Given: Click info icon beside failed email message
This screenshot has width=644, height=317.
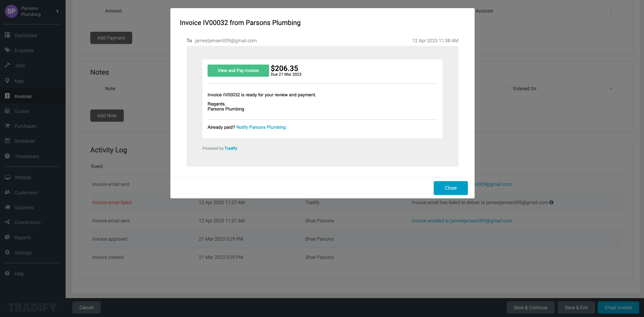Looking at the screenshot, I should click(x=551, y=202).
